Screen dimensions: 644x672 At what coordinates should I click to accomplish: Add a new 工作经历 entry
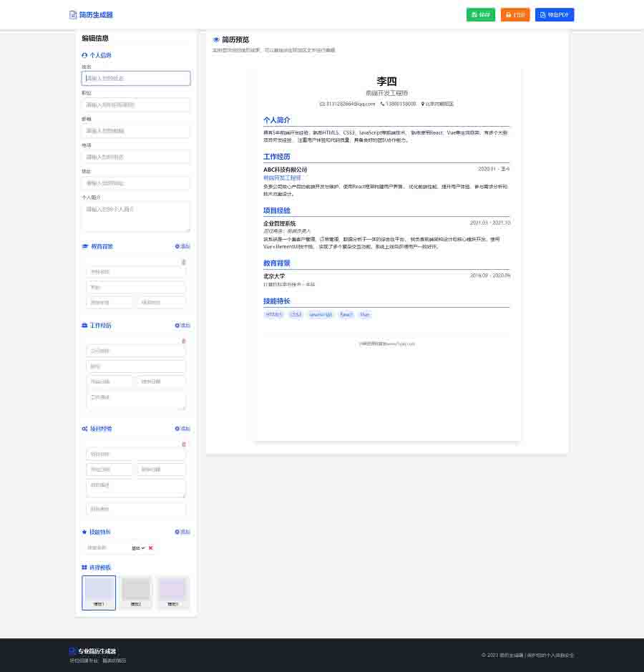[x=182, y=326]
